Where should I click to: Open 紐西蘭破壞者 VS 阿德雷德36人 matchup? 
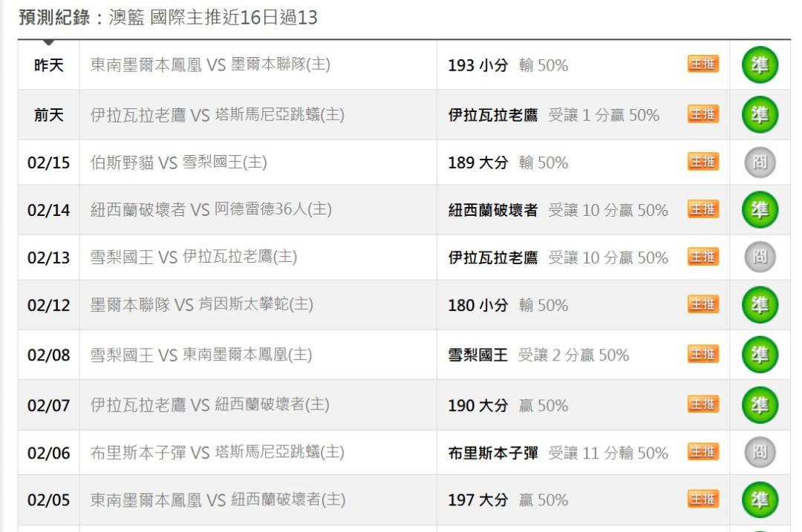pyautogui.click(x=210, y=210)
